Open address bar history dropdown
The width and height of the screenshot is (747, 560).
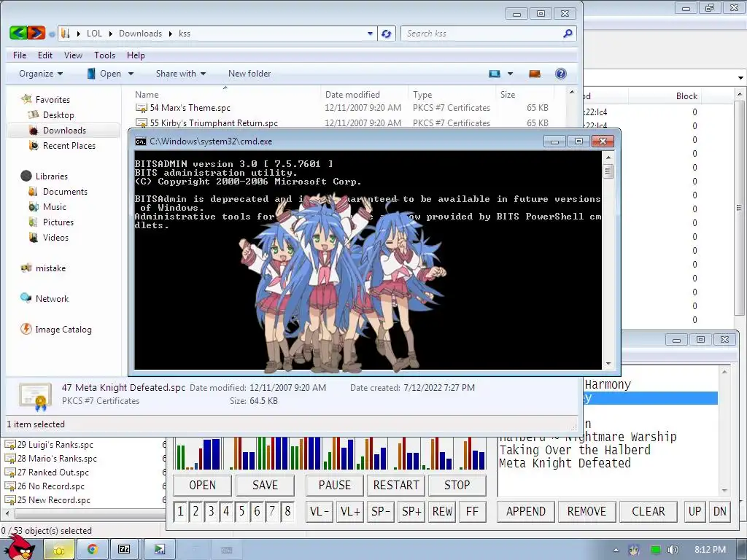[370, 34]
